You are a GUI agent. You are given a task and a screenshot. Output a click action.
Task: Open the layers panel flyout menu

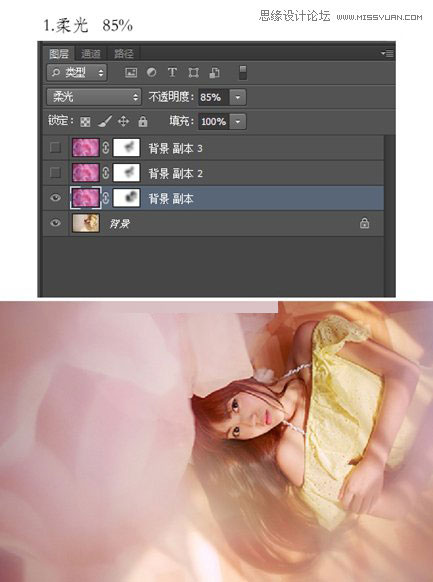pos(387,53)
